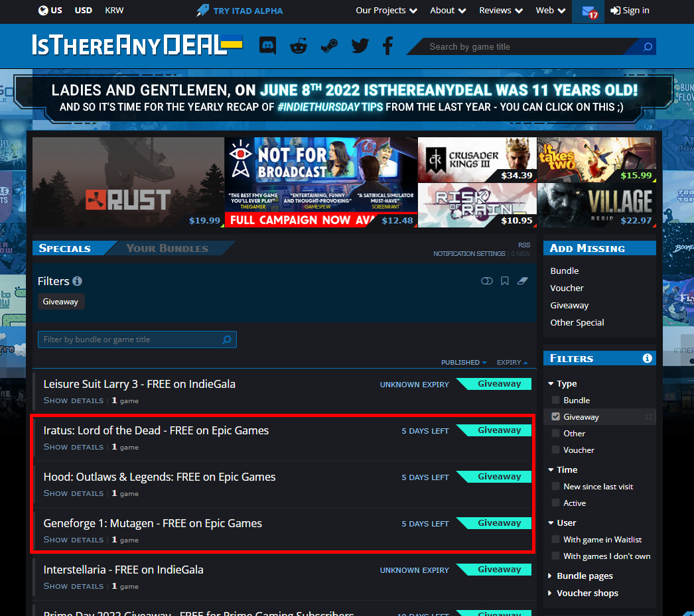Enable the Active time checkbox
Viewport: 694px width, 616px height.
[x=555, y=503]
